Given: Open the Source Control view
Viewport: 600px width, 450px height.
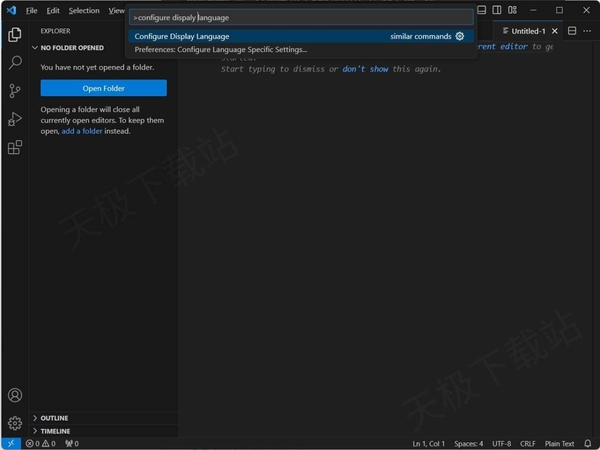Looking at the screenshot, I should coord(15,91).
